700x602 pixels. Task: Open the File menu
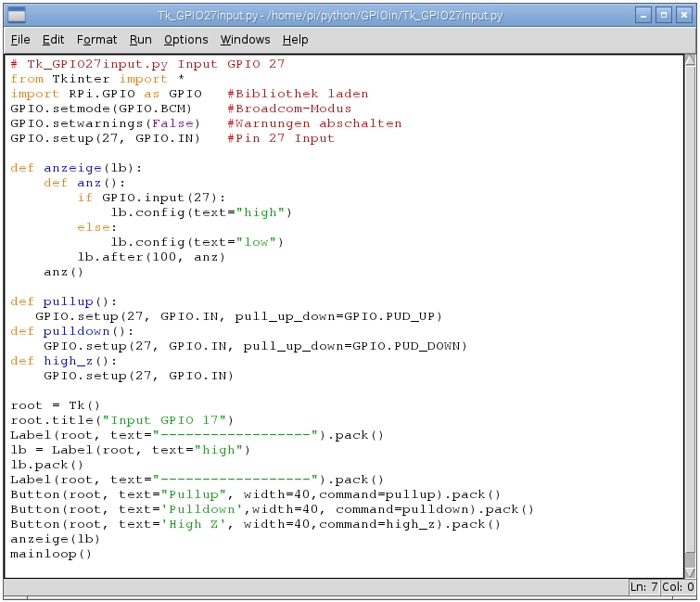click(x=20, y=40)
